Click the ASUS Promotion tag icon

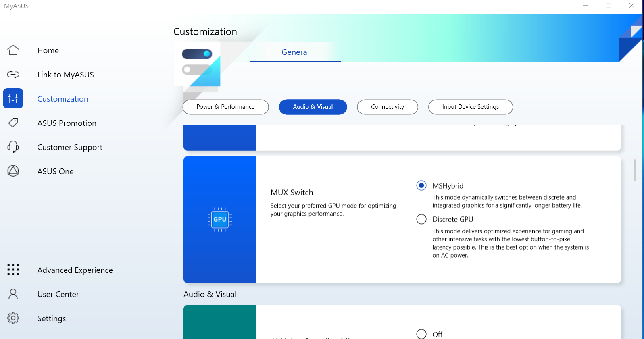[x=13, y=123]
